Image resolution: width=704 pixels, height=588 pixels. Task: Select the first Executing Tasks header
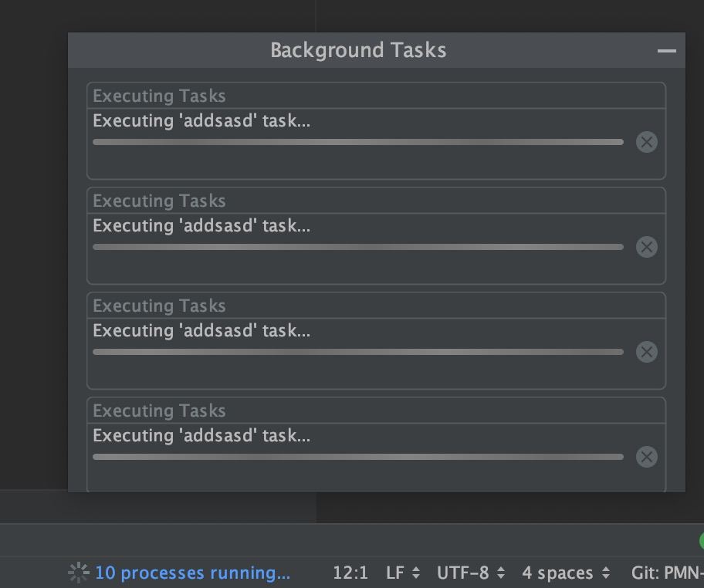click(x=159, y=96)
